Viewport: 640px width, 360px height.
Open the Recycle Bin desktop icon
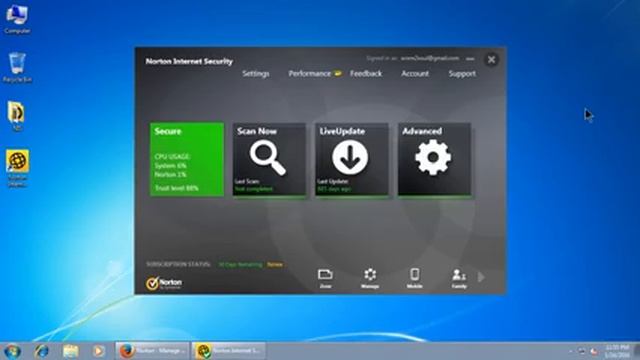click(x=17, y=68)
